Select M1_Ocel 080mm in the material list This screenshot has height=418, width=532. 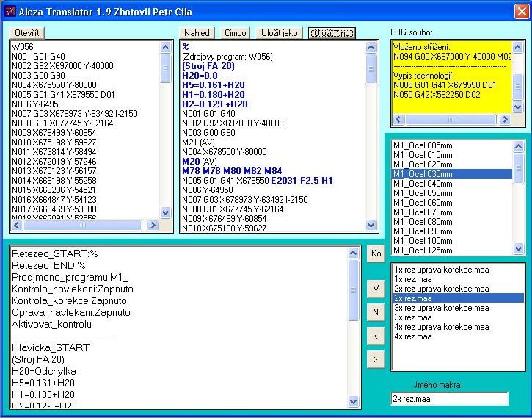(451, 221)
